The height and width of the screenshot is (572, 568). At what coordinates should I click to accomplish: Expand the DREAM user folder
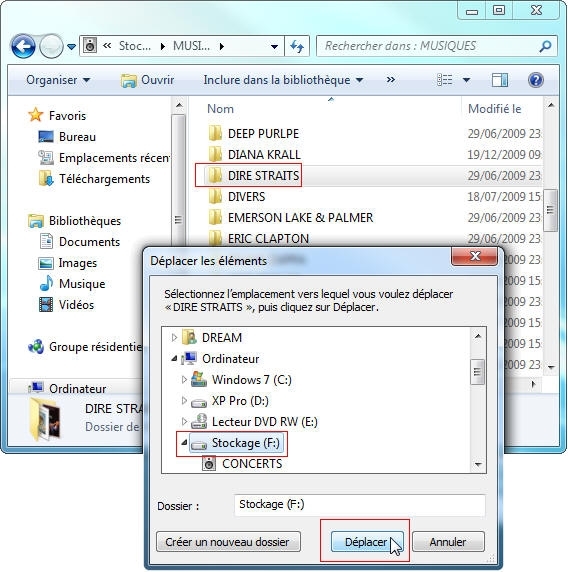tap(174, 337)
